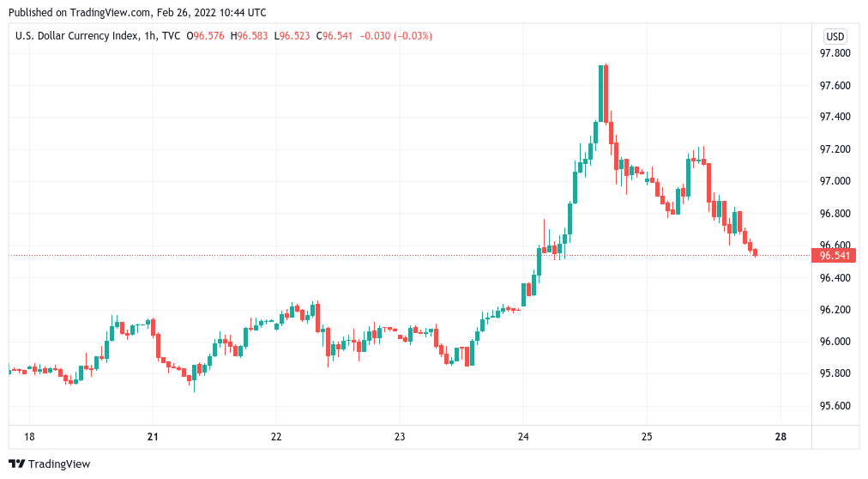The width and height of the screenshot is (868, 479).
Task: Select the 97.000 level on price axis
Action: 835,181
